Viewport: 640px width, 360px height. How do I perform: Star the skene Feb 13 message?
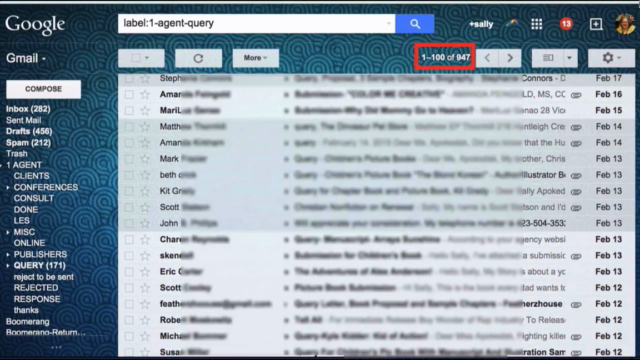coord(145,256)
